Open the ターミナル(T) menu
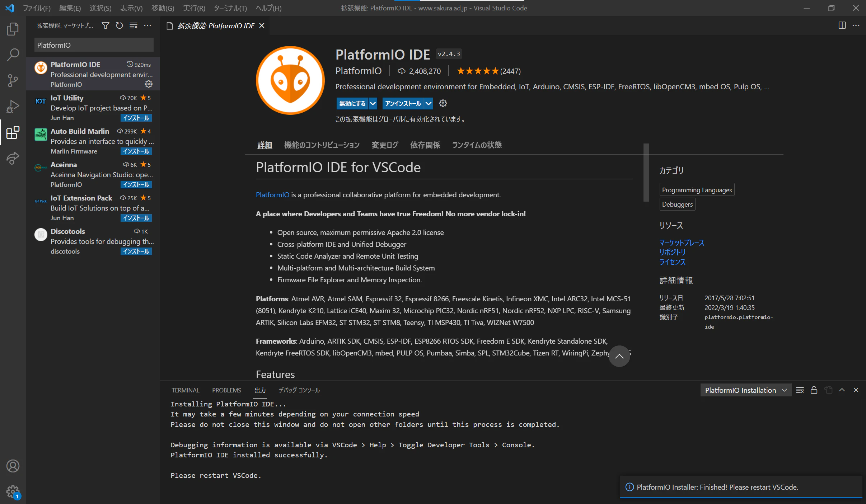Viewport: 866px width, 504px height. click(x=230, y=8)
